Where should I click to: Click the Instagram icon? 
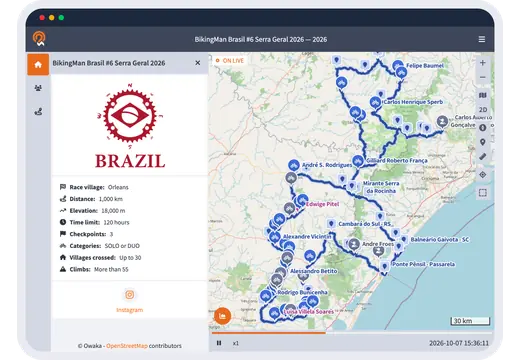point(130,295)
